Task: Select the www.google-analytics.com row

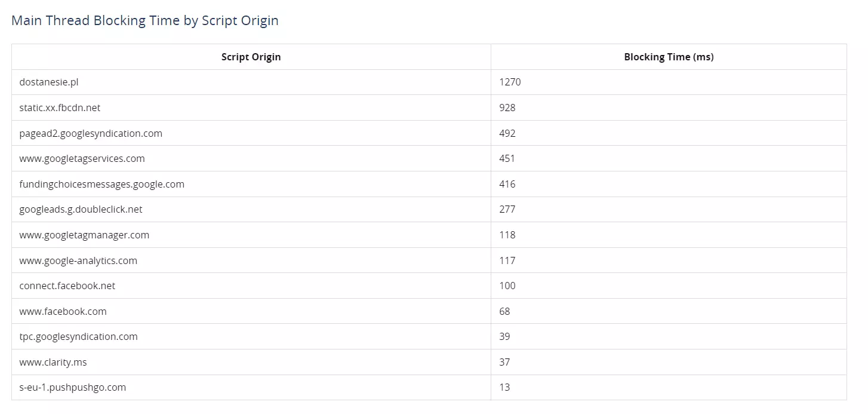Action: (x=429, y=260)
